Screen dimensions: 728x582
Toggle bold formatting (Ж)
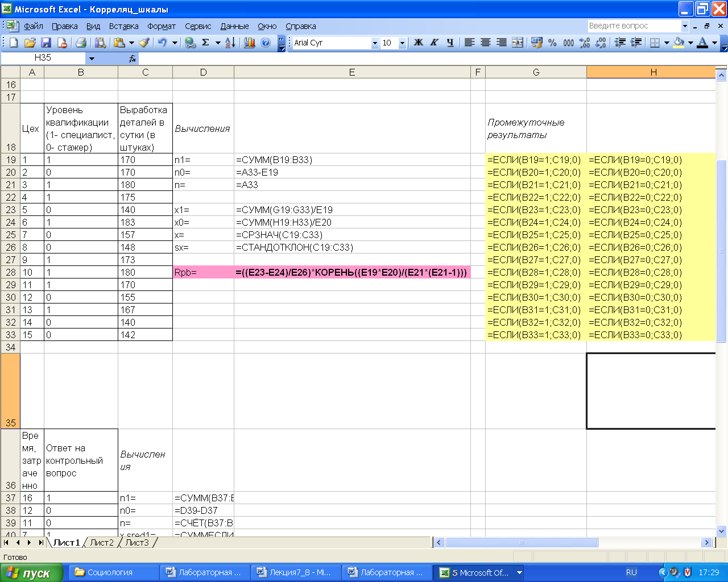[418, 43]
